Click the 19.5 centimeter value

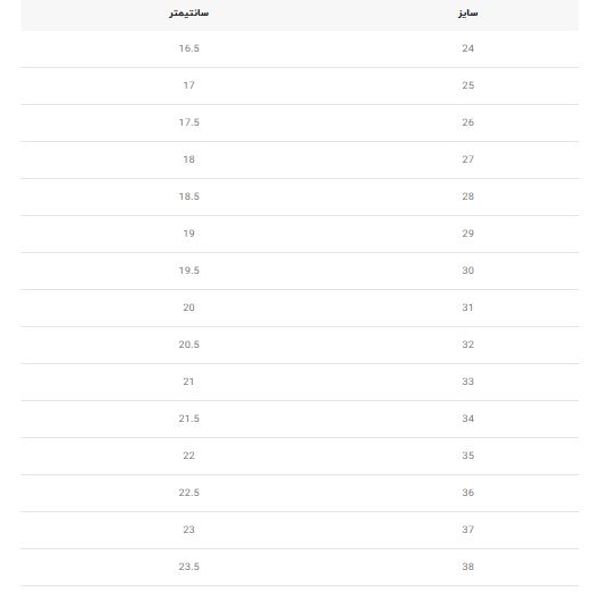point(189,271)
